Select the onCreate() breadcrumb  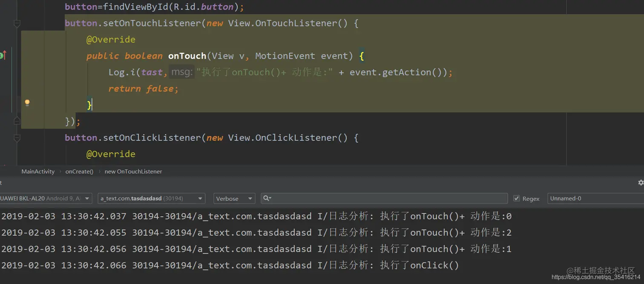point(79,171)
